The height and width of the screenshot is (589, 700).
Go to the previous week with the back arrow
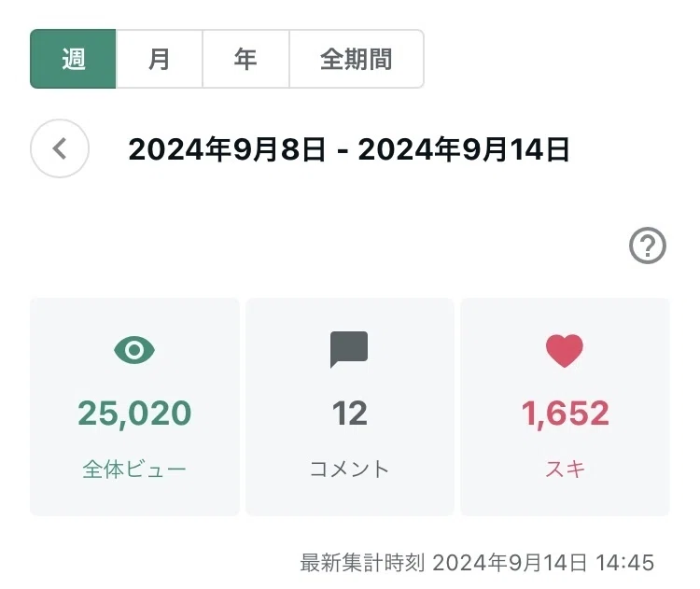(60, 148)
